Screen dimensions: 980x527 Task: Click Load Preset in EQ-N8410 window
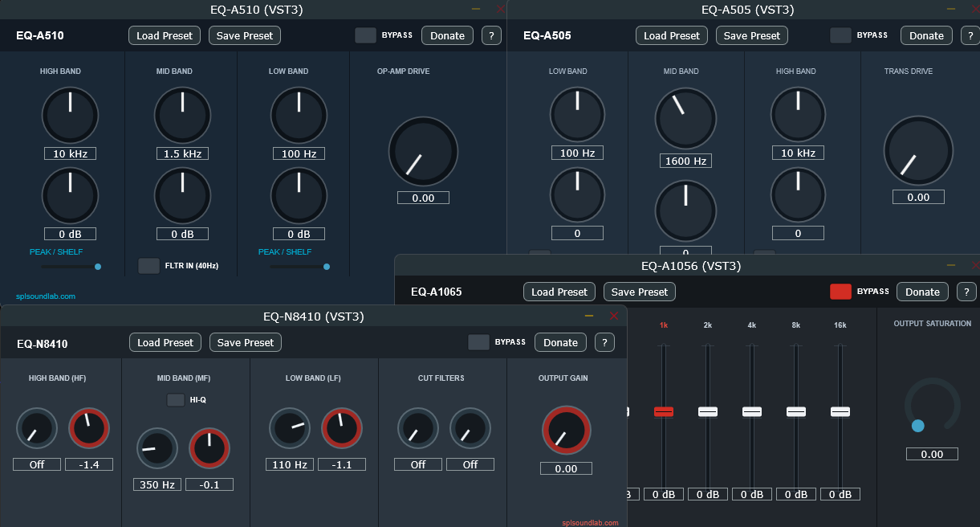[165, 342]
